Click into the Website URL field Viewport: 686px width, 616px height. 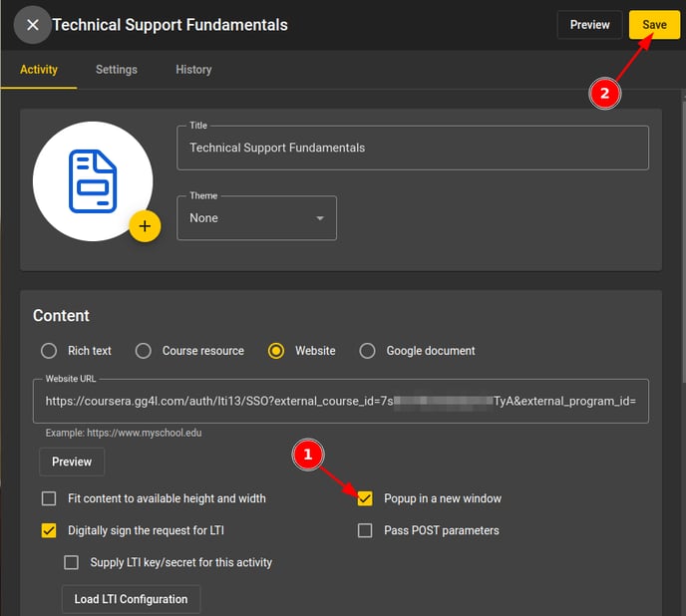341,401
